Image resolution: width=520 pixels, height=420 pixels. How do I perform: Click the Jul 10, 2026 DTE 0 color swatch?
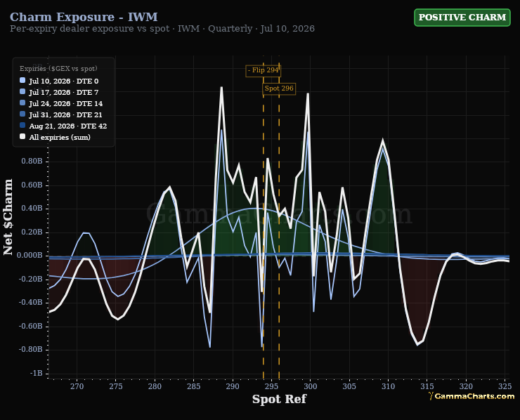tap(22, 80)
